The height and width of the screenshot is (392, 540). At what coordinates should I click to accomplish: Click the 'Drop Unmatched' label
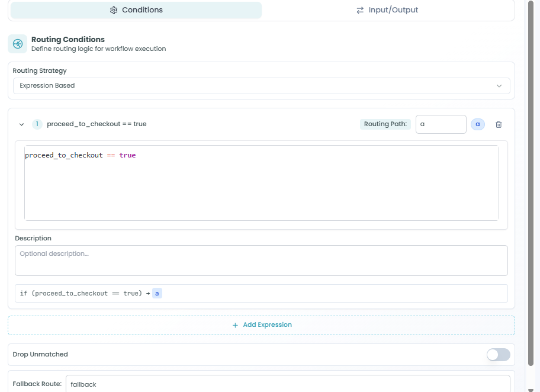(x=40, y=354)
